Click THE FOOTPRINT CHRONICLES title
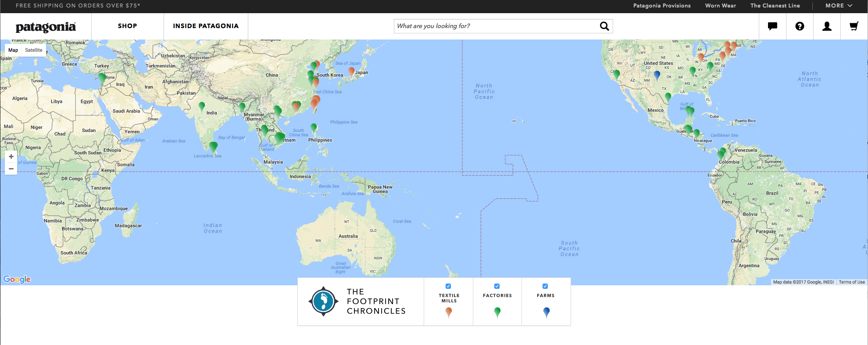Viewport: 868px width, 345px height. click(376, 302)
